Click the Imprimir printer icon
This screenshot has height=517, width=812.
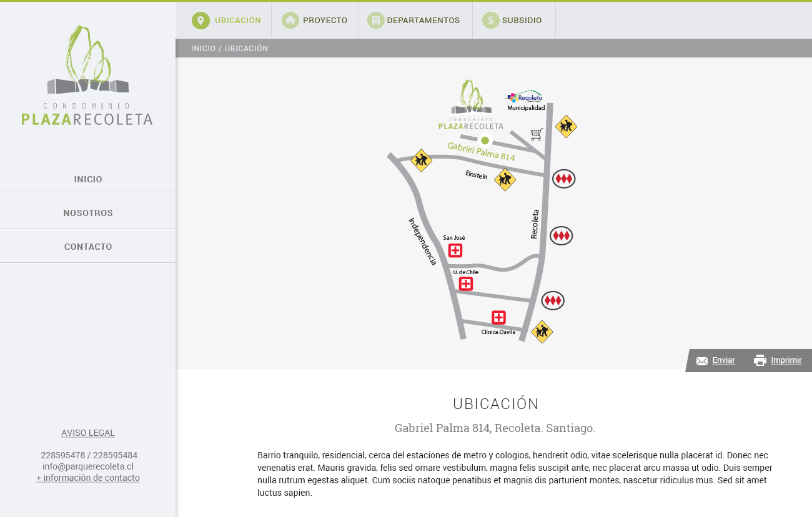coord(760,360)
